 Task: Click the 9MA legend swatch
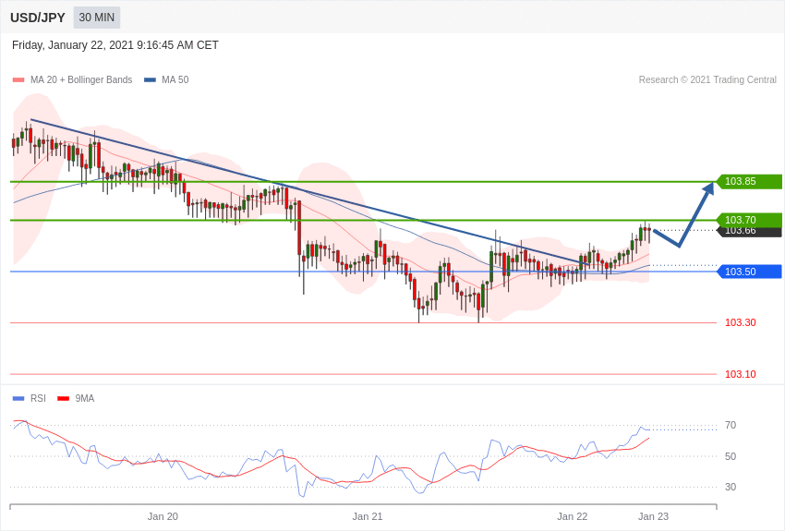pyautogui.click(x=64, y=399)
